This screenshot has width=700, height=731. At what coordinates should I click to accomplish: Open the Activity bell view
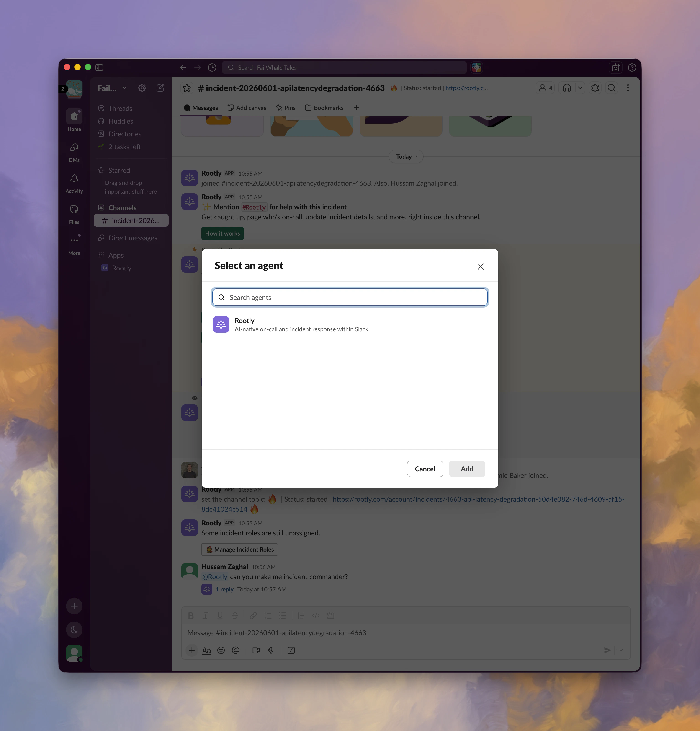74,183
